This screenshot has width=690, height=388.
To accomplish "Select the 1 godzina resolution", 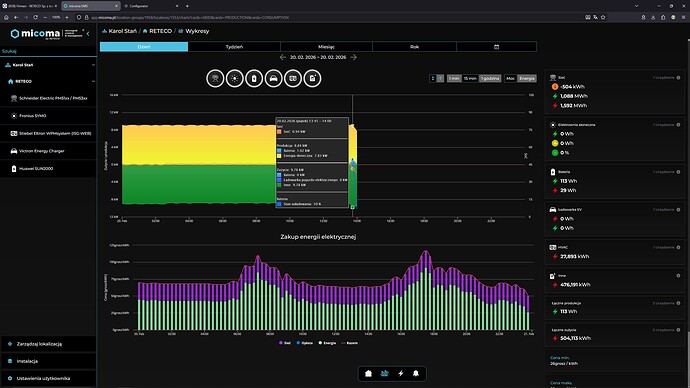I will coord(490,78).
